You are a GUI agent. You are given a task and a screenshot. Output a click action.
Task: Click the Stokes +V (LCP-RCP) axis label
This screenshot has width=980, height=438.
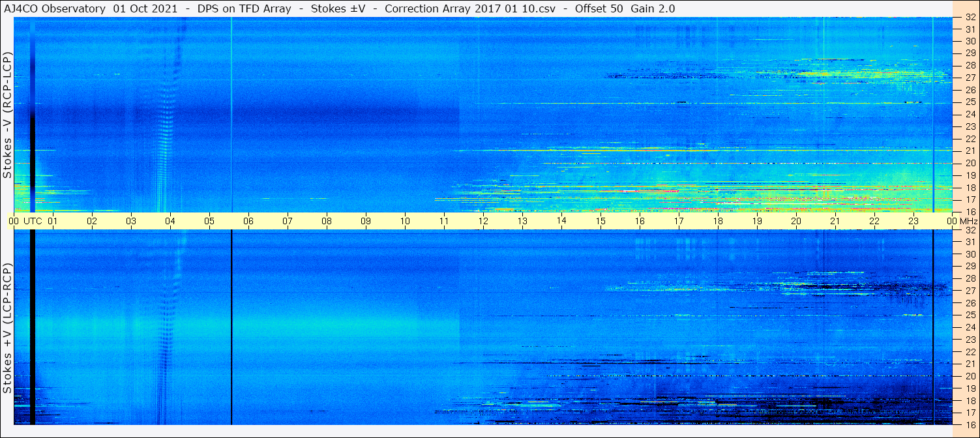(7, 329)
